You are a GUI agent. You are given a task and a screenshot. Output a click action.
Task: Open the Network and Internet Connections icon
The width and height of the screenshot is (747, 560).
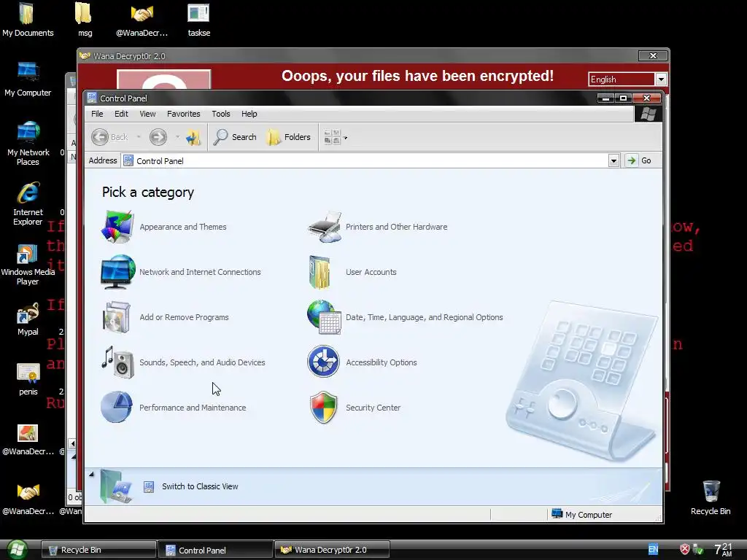(117, 272)
